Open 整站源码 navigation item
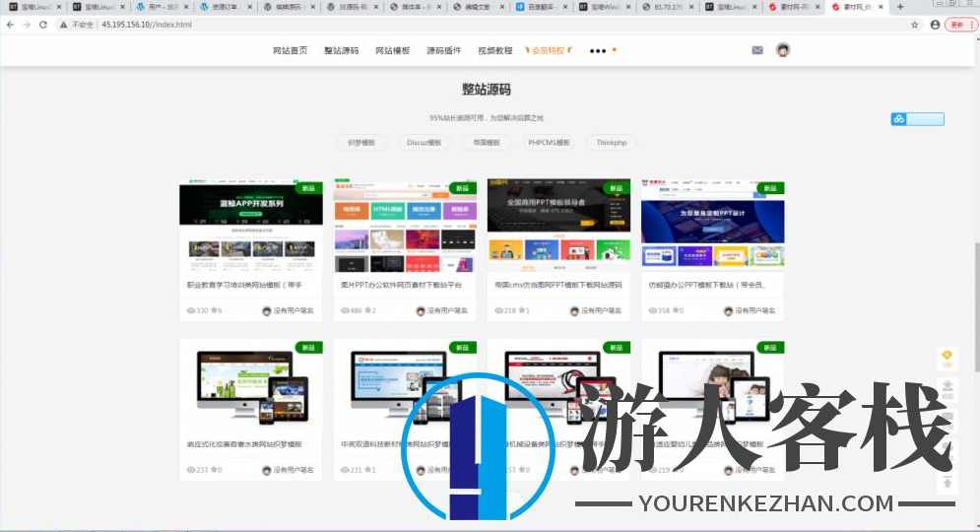This screenshot has width=980, height=532. pyautogui.click(x=341, y=50)
